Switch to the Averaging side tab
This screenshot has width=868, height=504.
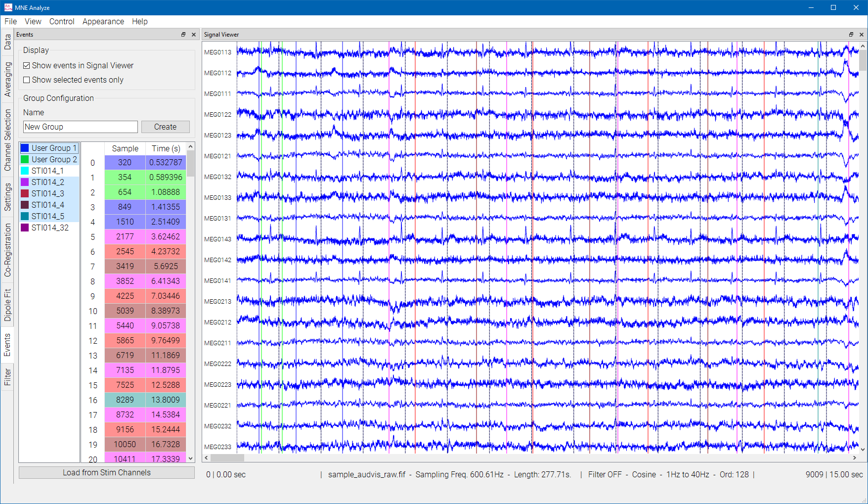pyautogui.click(x=7, y=79)
